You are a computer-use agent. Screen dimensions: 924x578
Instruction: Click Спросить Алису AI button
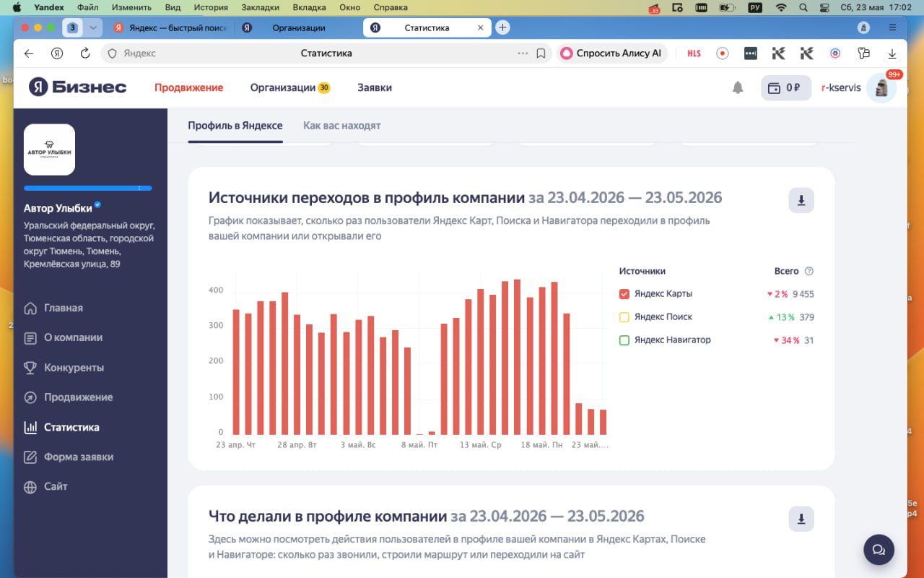point(611,53)
